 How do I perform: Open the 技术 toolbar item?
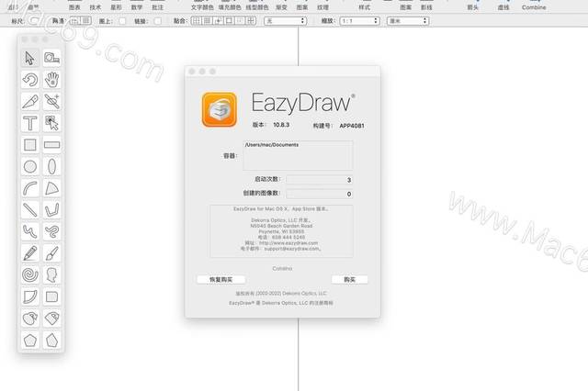96,6
